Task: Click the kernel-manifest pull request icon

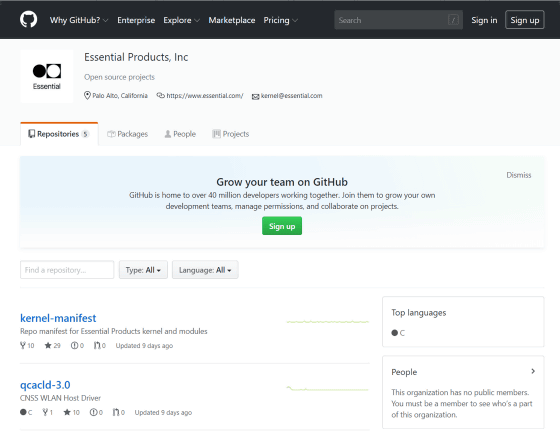Action: tap(97, 345)
